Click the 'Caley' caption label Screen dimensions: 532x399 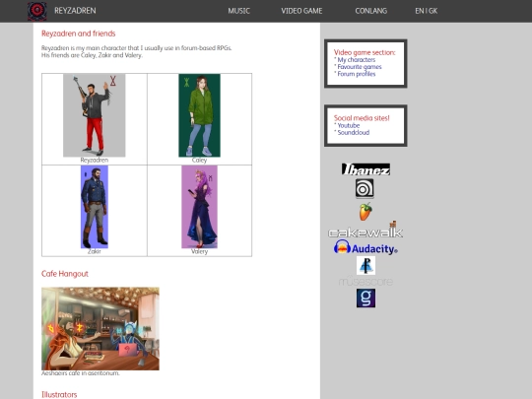[x=199, y=161]
